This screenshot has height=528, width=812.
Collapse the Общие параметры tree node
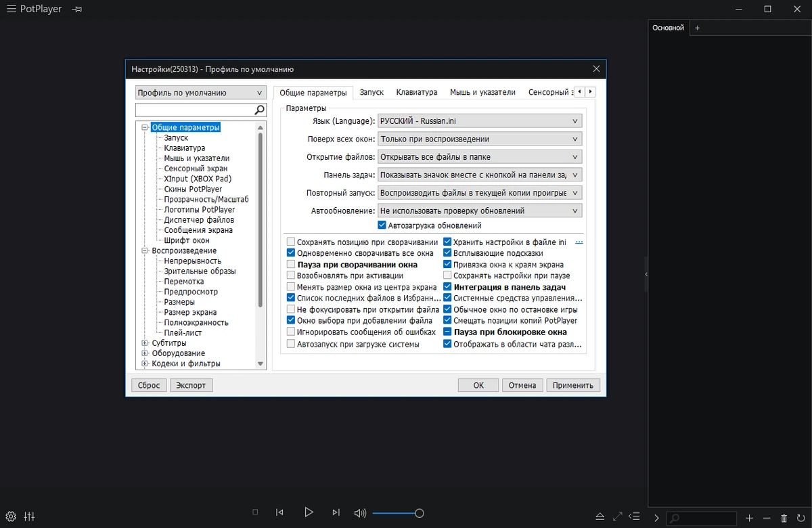pyautogui.click(x=145, y=127)
